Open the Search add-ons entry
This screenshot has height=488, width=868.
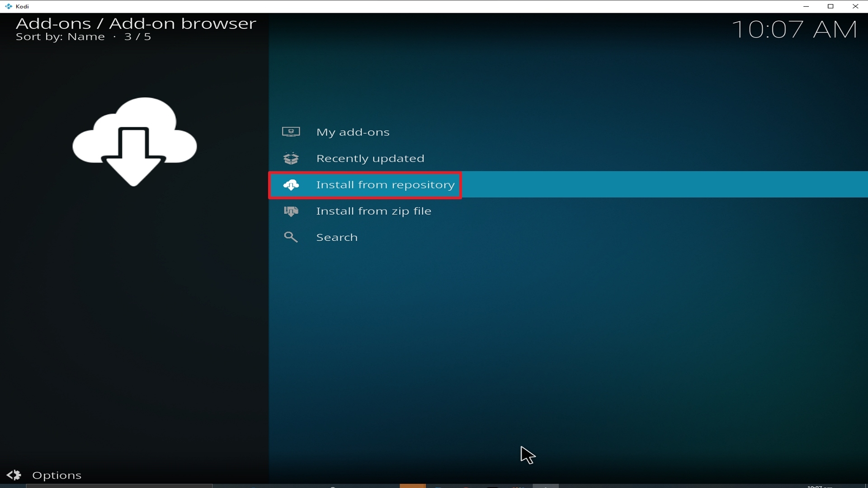click(x=568, y=237)
